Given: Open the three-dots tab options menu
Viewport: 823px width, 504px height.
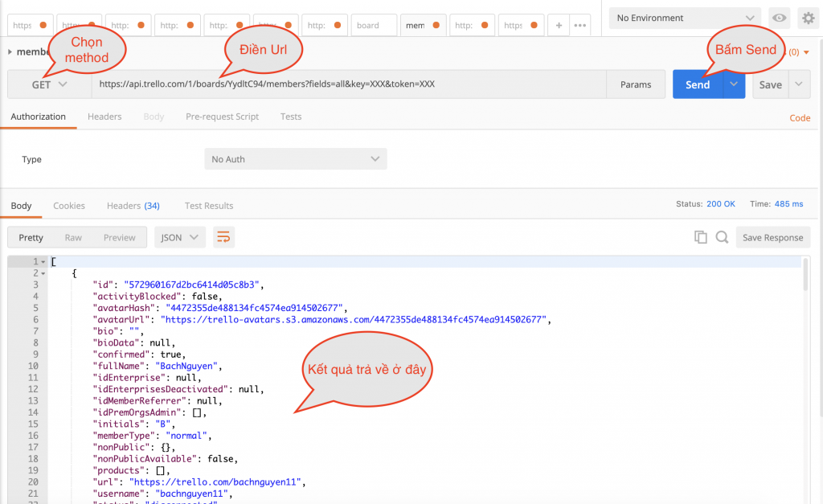Looking at the screenshot, I should [x=579, y=25].
